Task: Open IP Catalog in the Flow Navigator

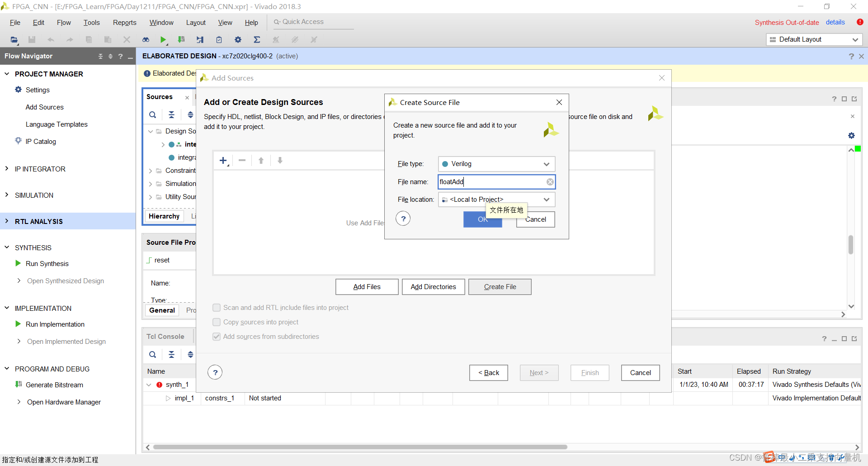Action: click(x=41, y=142)
